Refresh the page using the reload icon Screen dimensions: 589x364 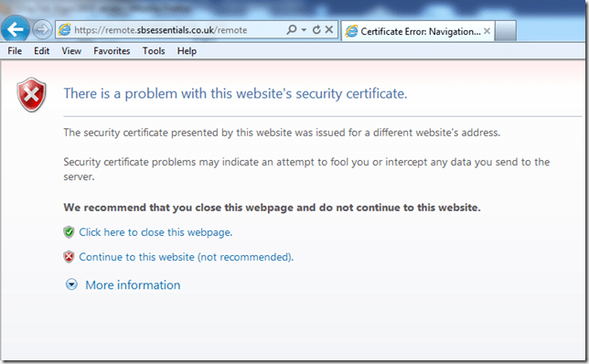[x=316, y=29]
